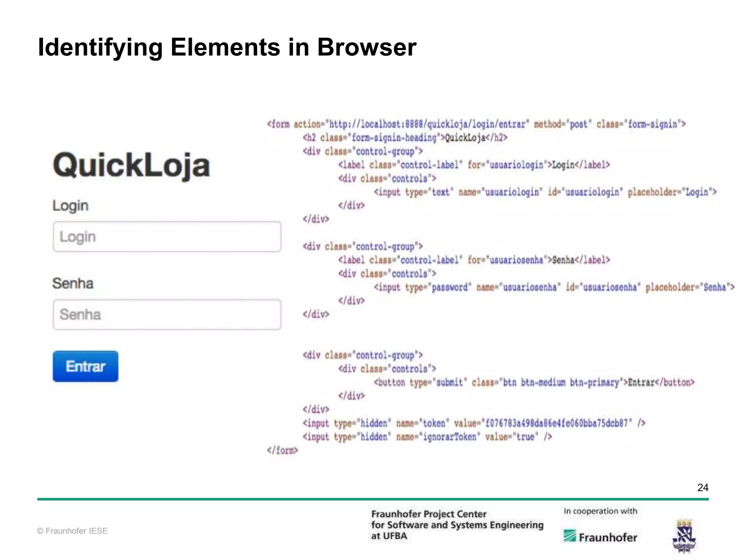The image size is (747, 560).
Task: Click the page number 24
Action: point(703,487)
